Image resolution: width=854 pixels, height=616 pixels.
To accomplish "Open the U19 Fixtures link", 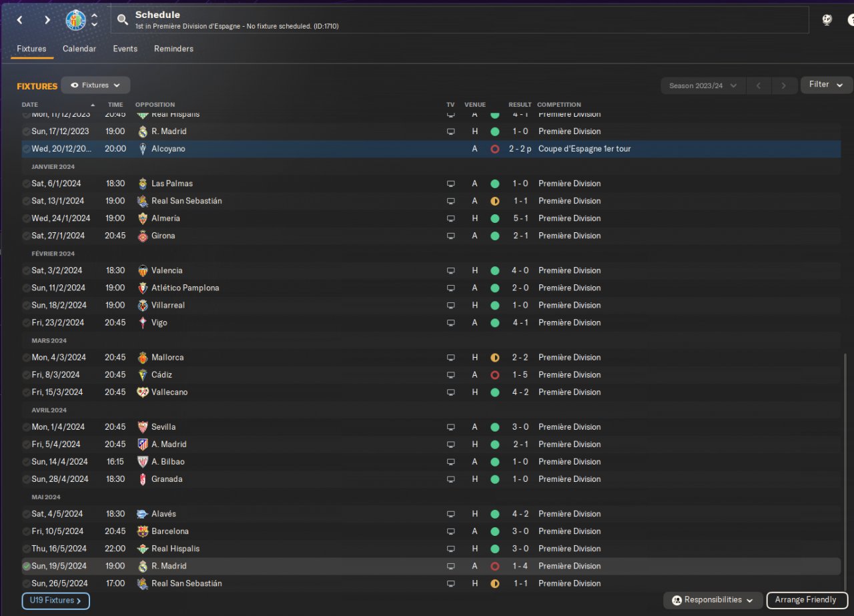I will (55, 601).
